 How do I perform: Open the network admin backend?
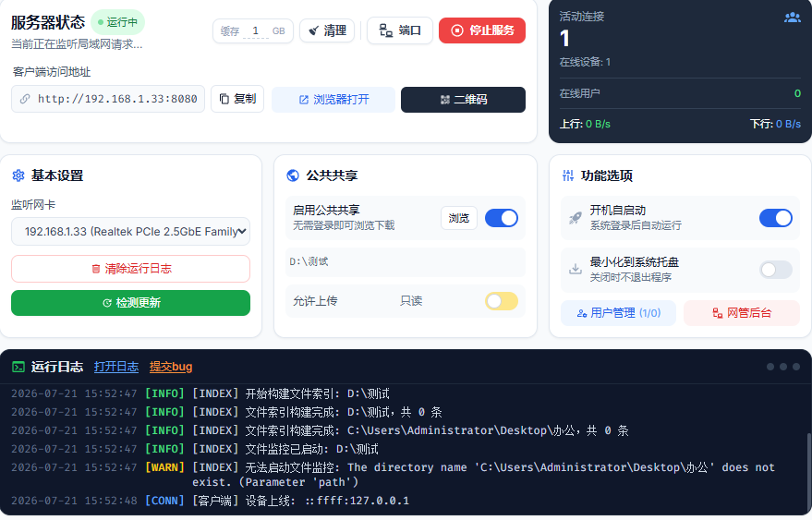click(742, 313)
